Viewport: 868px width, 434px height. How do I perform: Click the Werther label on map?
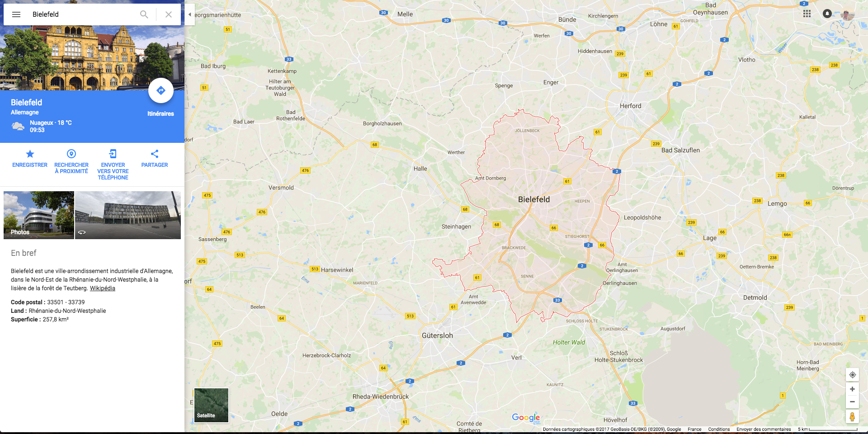pos(456,152)
